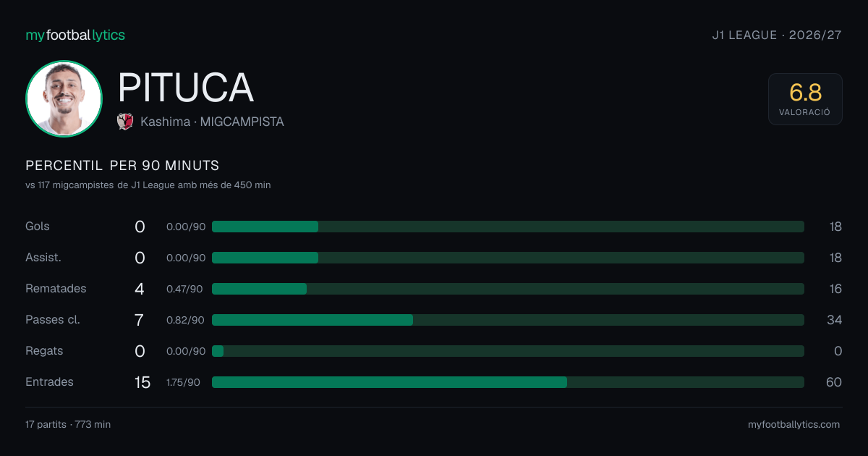Open Pituca's player photo
The image size is (868, 456).
tap(64, 98)
